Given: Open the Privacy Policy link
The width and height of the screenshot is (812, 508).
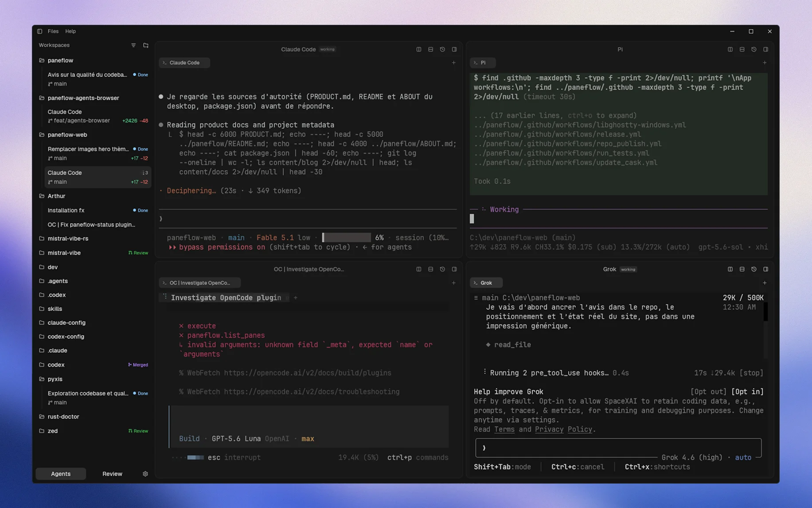Looking at the screenshot, I should point(563,429).
